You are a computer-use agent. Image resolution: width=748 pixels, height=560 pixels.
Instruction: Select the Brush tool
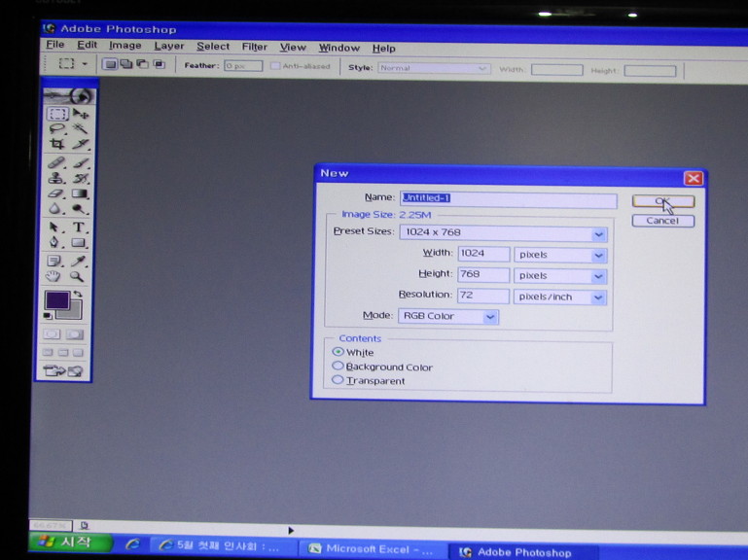80,163
